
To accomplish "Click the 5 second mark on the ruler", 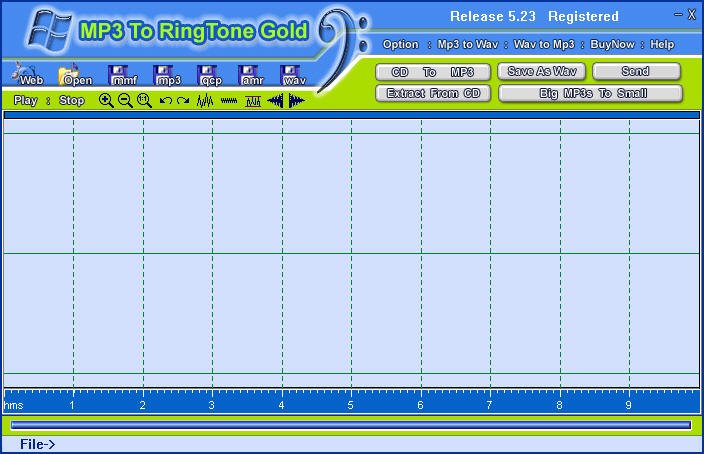I will 350,405.
